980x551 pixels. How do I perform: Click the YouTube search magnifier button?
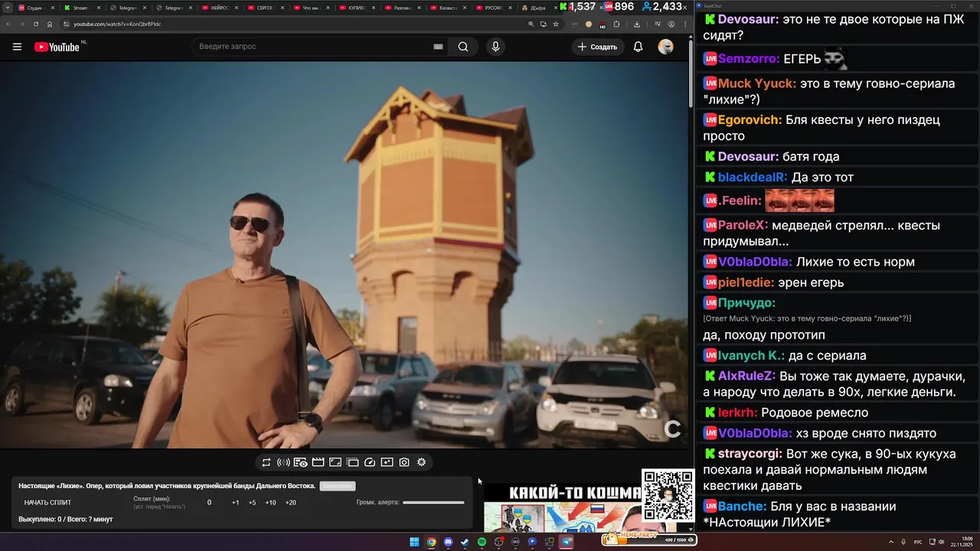(x=463, y=47)
